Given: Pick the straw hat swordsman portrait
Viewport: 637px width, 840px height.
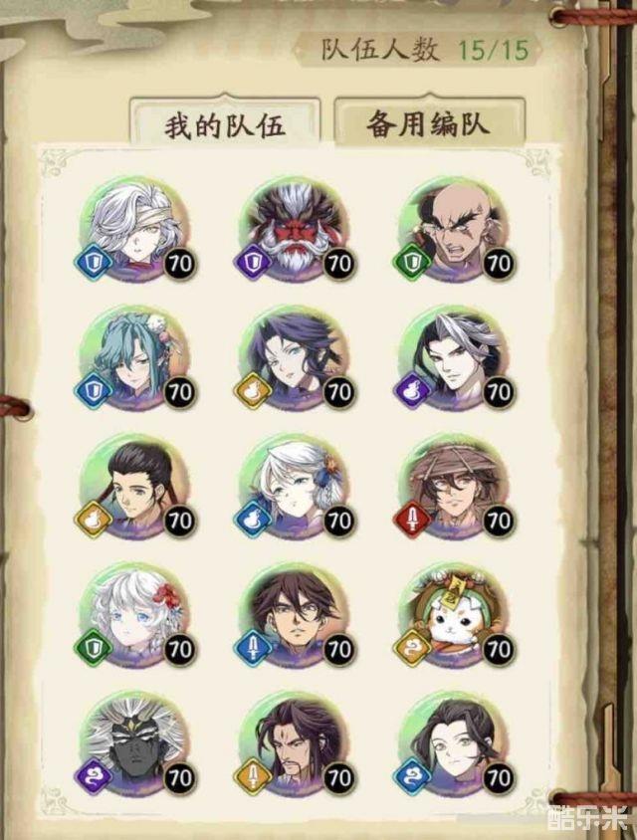Looking at the screenshot, I should coord(455,487).
